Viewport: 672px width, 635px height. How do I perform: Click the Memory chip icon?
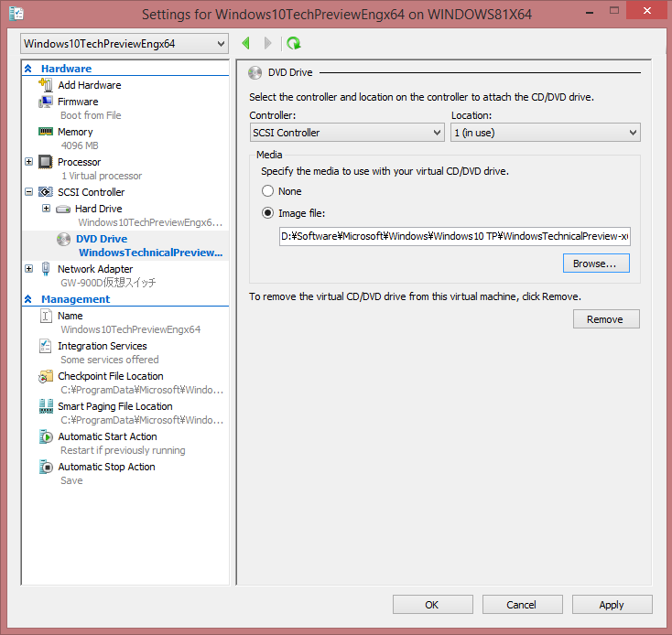click(x=46, y=132)
